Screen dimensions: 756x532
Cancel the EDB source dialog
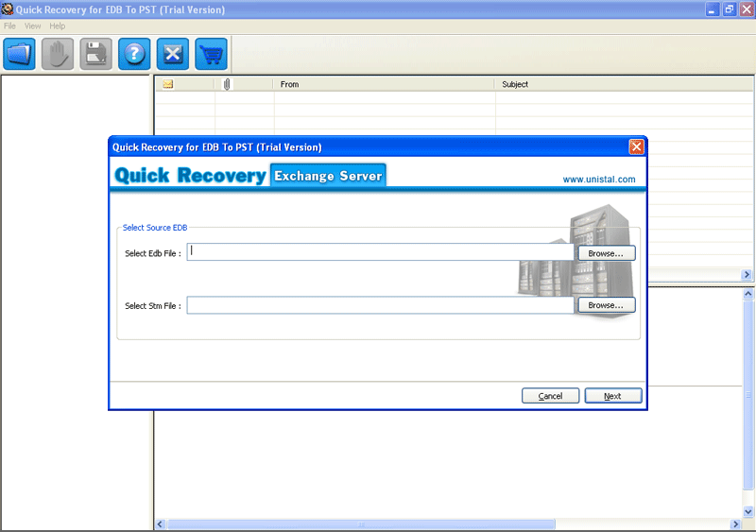pyautogui.click(x=550, y=396)
